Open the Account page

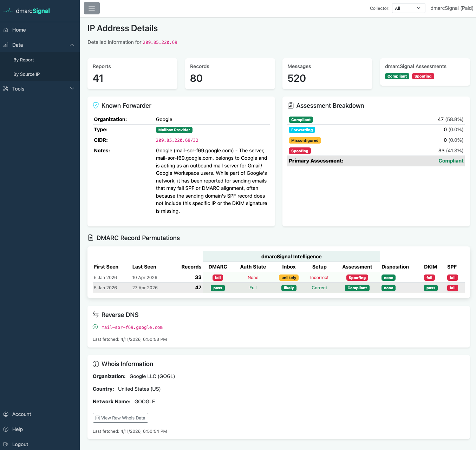coord(40,414)
